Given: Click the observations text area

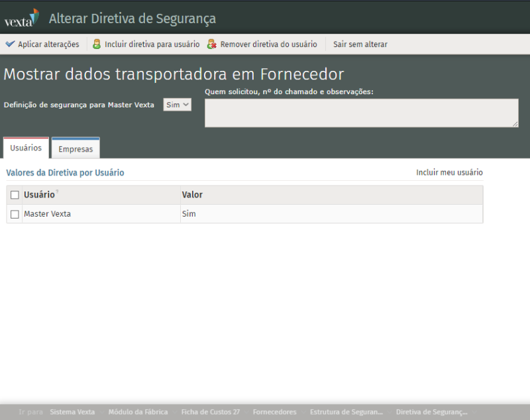Looking at the screenshot, I should coord(361,113).
